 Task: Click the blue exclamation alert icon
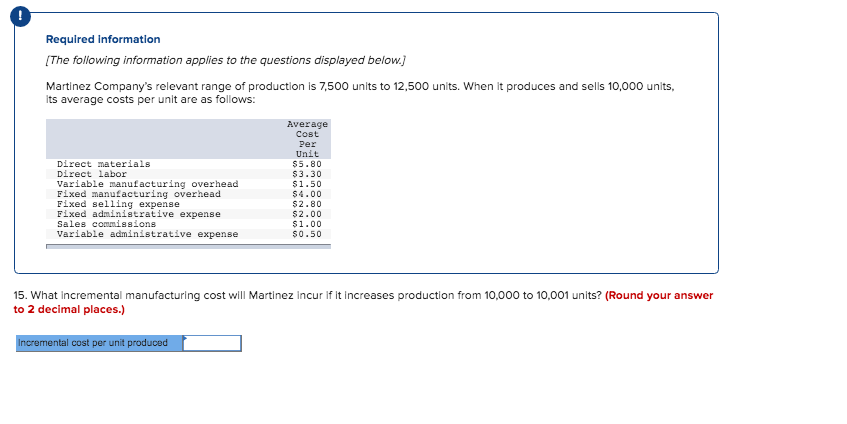[21, 17]
